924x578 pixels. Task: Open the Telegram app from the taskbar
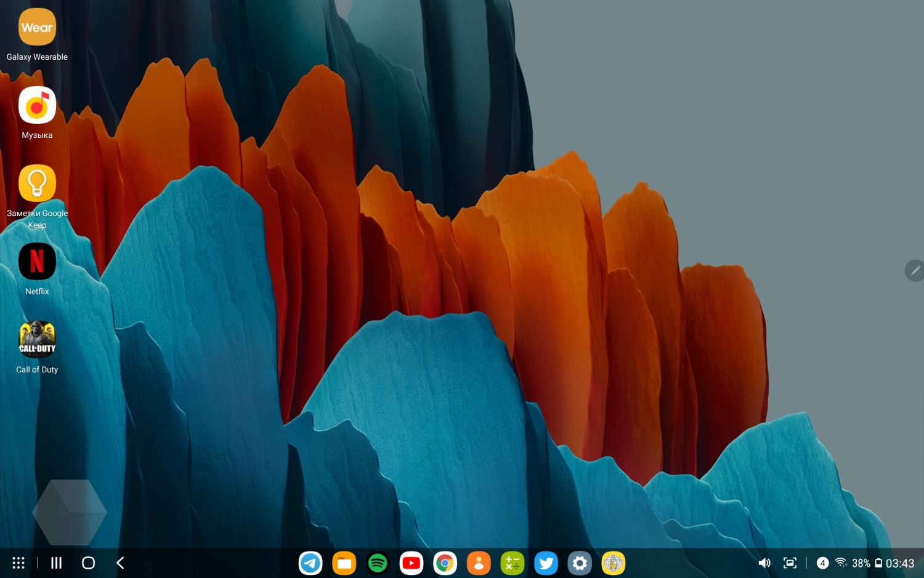click(310, 563)
